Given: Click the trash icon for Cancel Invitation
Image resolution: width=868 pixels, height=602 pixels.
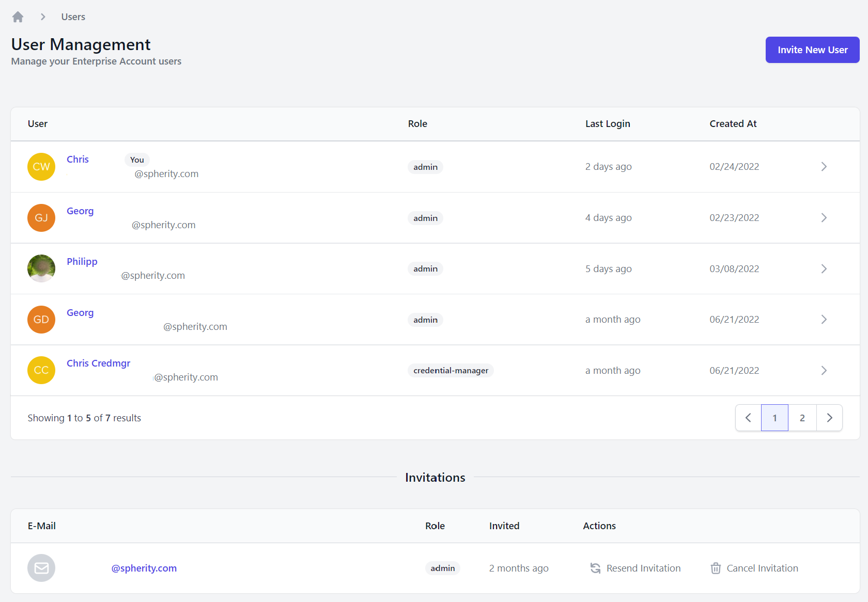Looking at the screenshot, I should (x=716, y=568).
